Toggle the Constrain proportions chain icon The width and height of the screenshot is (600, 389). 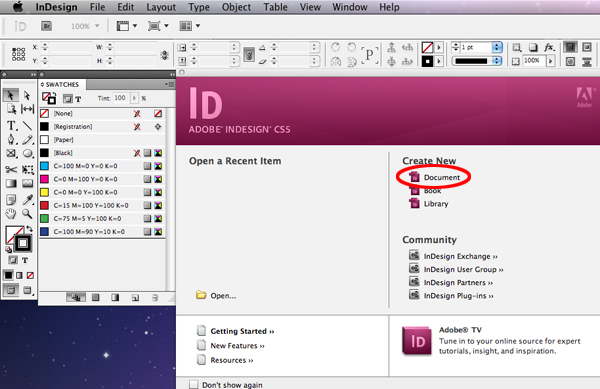249,54
